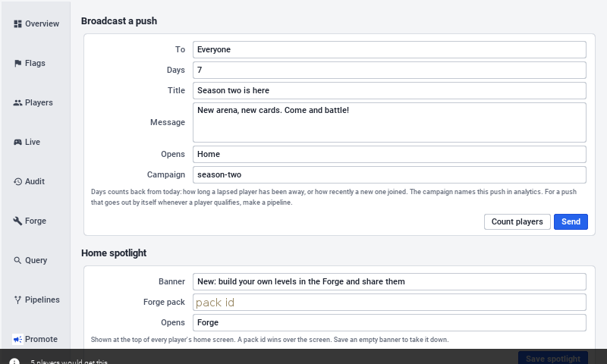The image size is (607, 364).
Task: Focus the Campaign field 'season-two'
Action: pyautogui.click(x=389, y=175)
